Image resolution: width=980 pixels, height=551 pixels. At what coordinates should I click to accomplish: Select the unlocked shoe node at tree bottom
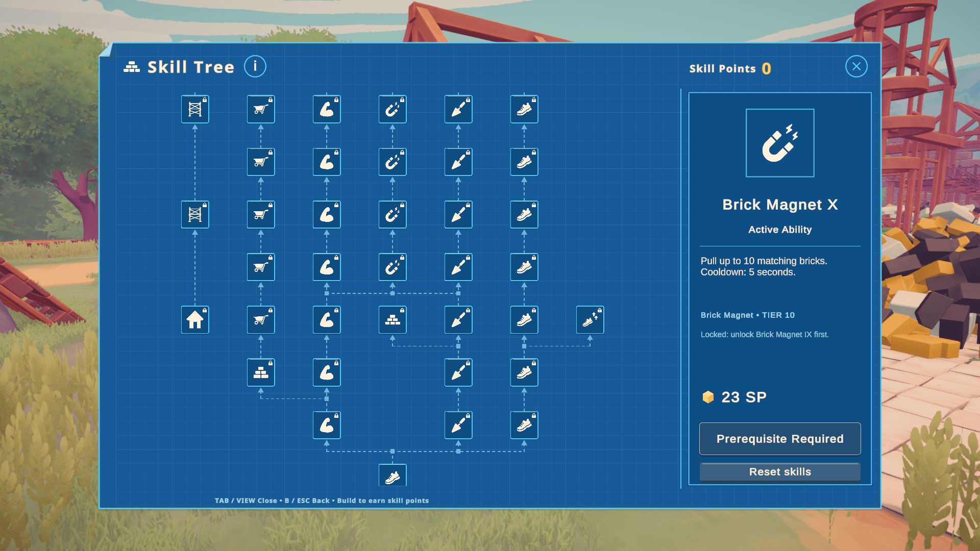[393, 475]
